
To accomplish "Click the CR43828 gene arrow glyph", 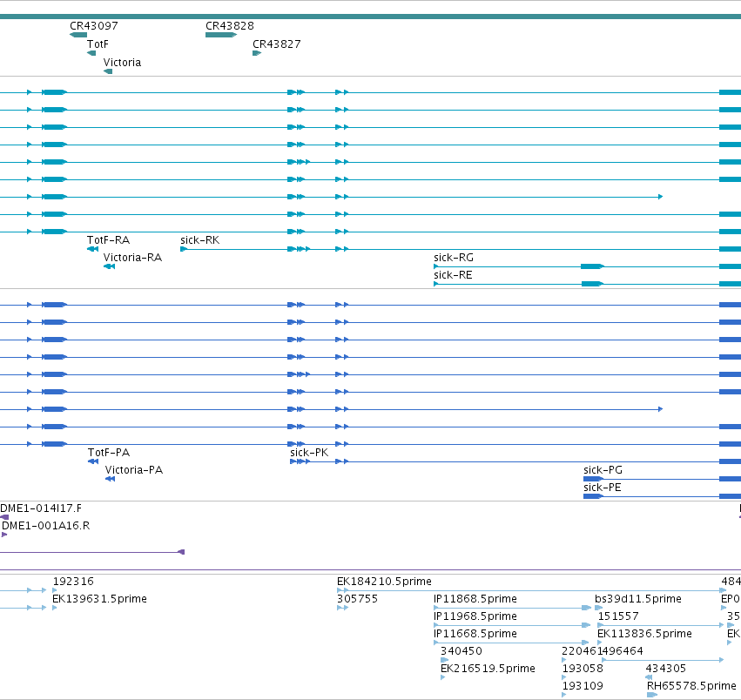I will (221, 35).
